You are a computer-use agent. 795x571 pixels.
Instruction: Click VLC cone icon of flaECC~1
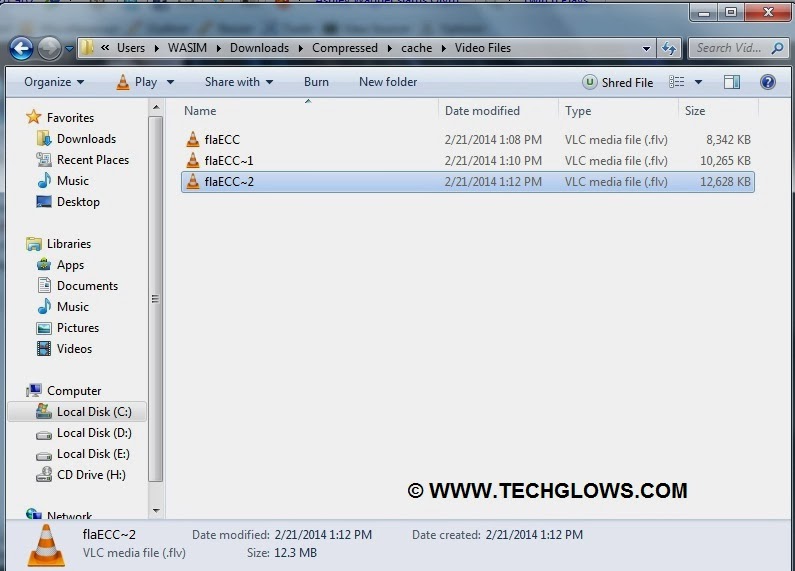tap(193, 160)
